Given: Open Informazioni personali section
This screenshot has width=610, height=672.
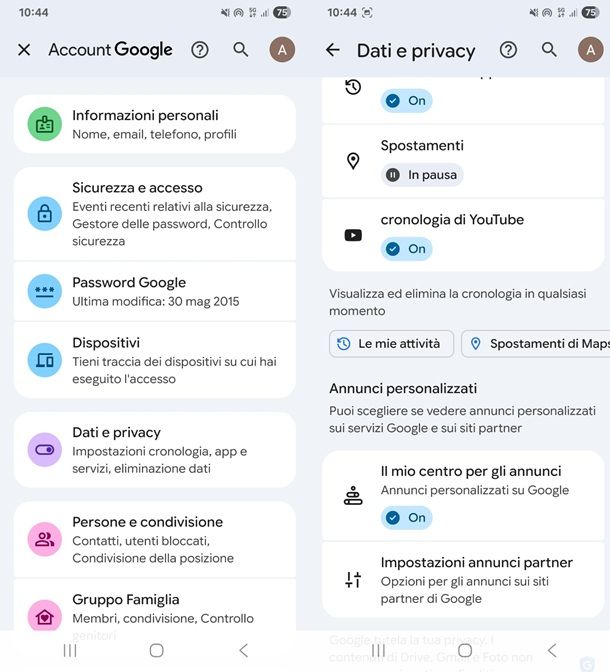Looking at the screenshot, I should click(155, 124).
